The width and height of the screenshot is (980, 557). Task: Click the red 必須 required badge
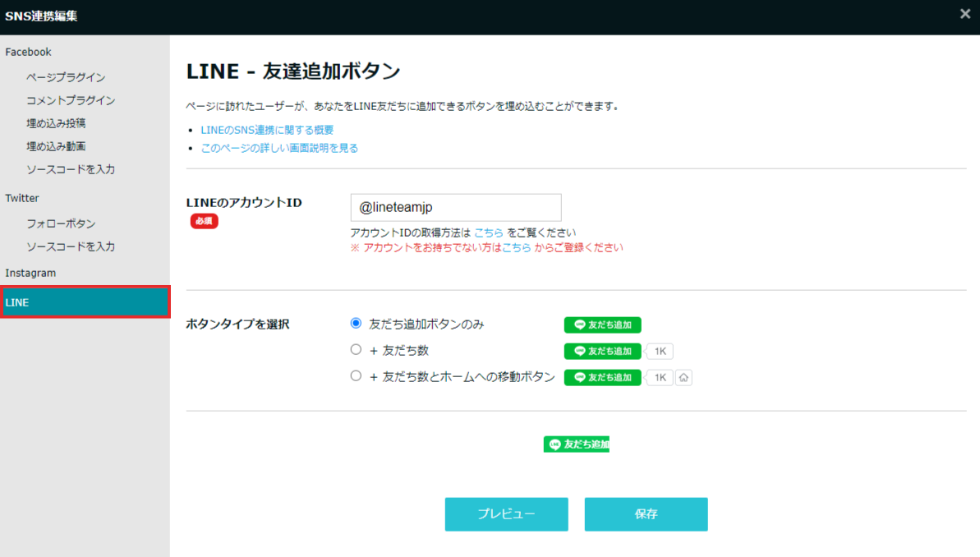(204, 221)
